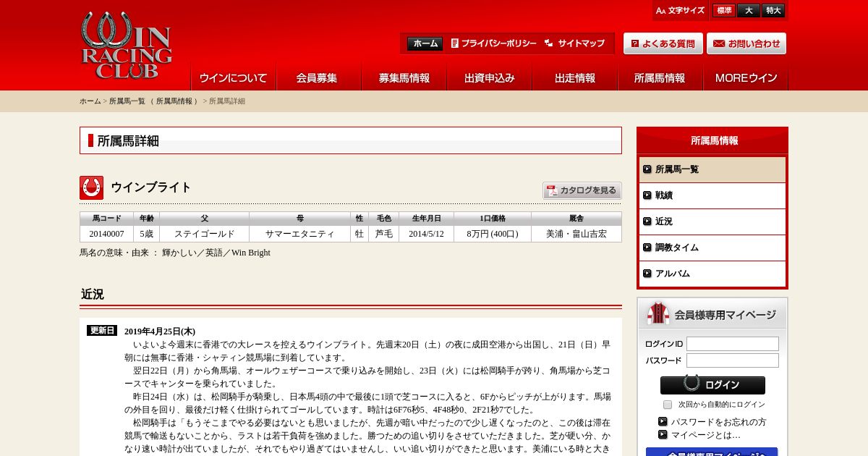
Task: Click the パスワード input field
Action: point(733,360)
